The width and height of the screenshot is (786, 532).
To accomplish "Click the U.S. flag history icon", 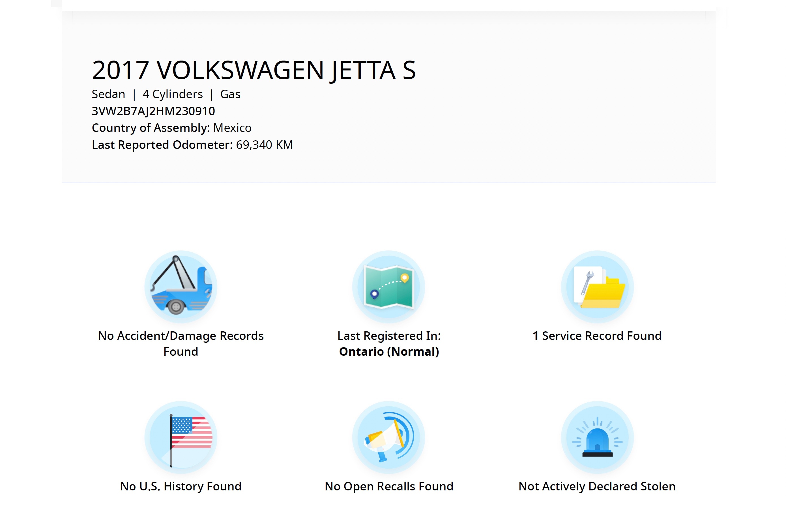I will [x=181, y=437].
